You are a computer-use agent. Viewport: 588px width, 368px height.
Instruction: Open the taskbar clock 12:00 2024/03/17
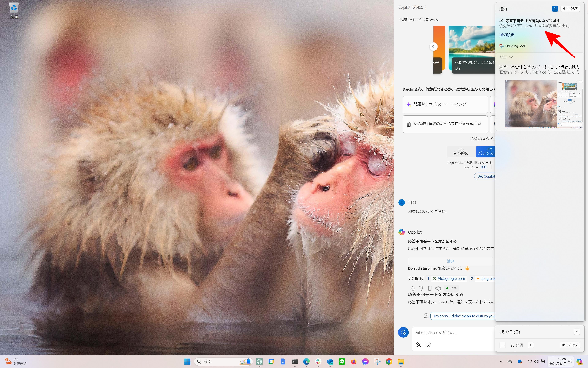coord(557,362)
